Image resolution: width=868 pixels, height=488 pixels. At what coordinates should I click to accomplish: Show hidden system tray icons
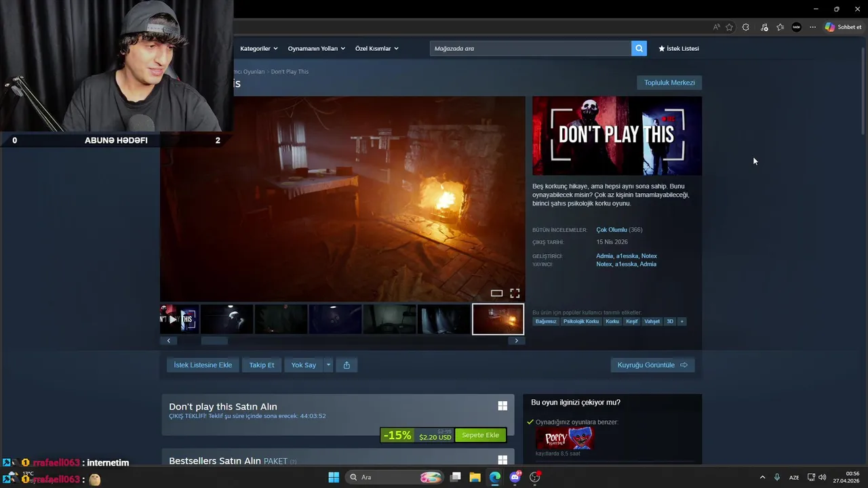(762, 477)
